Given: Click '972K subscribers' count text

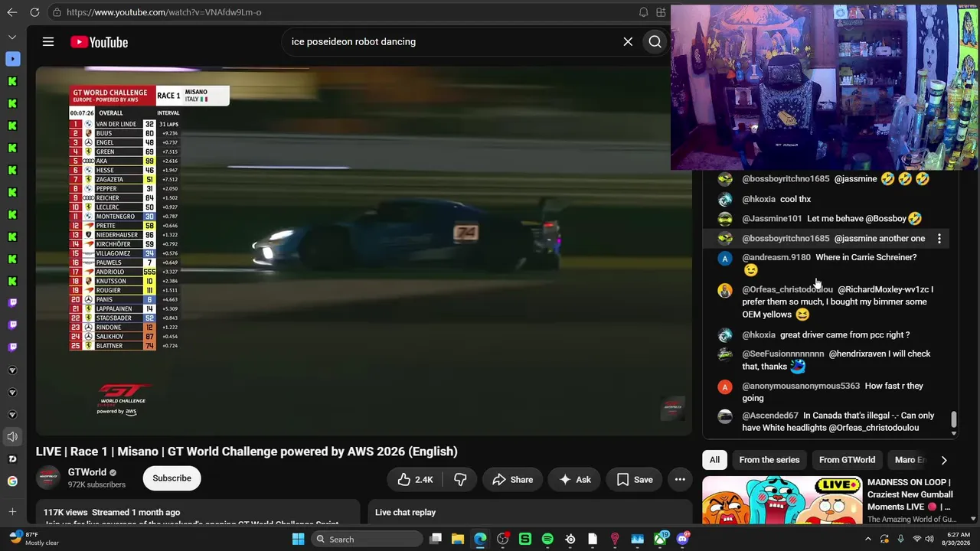Looking at the screenshot, I should (96, 485).
